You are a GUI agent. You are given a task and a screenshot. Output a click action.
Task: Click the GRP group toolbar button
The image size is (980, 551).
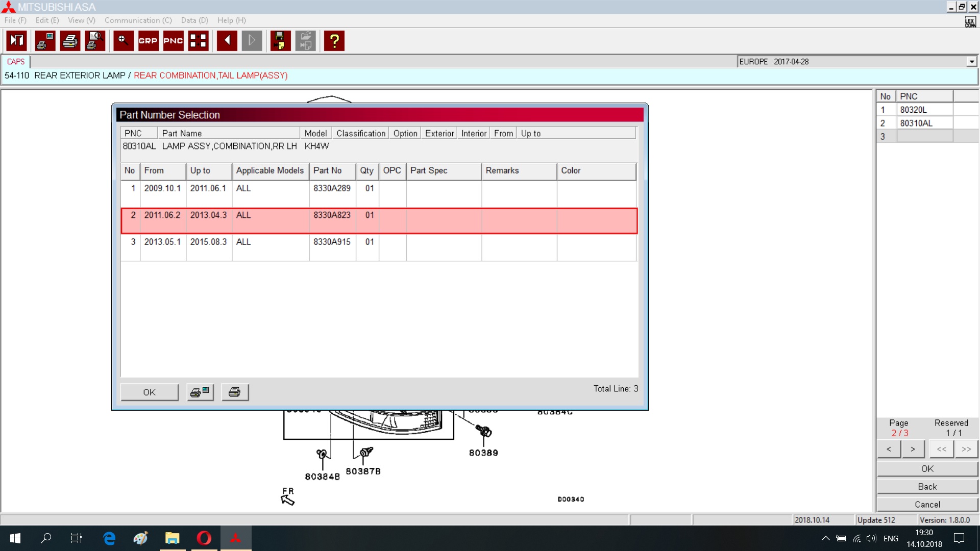[x=148, y=41]
